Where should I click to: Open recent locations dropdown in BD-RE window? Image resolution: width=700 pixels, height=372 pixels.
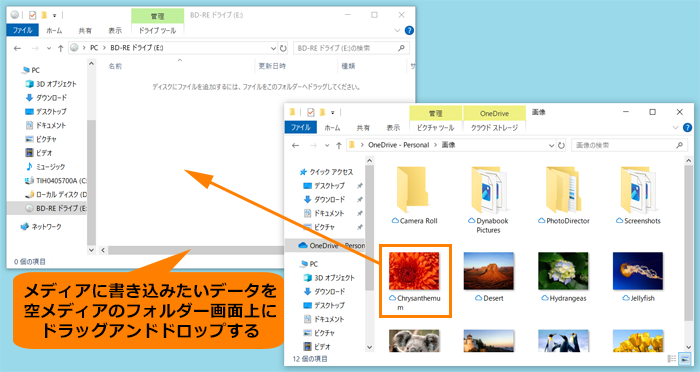pyautogui.click(x=49, y=48)
